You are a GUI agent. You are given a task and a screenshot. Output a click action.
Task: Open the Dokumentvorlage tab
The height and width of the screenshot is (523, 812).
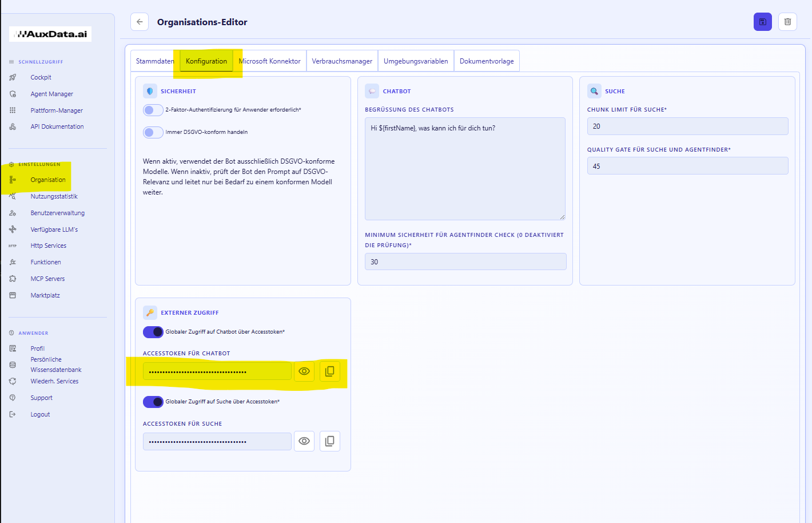(x=487, y=61)
